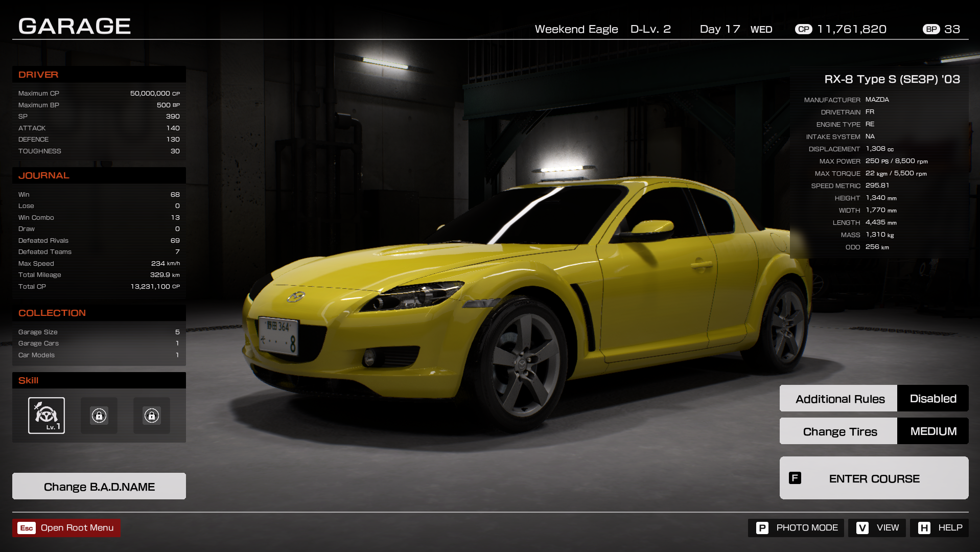Click the ODO 256 km spec
This screenshot has height=552, width=980.
click(867, 247)
